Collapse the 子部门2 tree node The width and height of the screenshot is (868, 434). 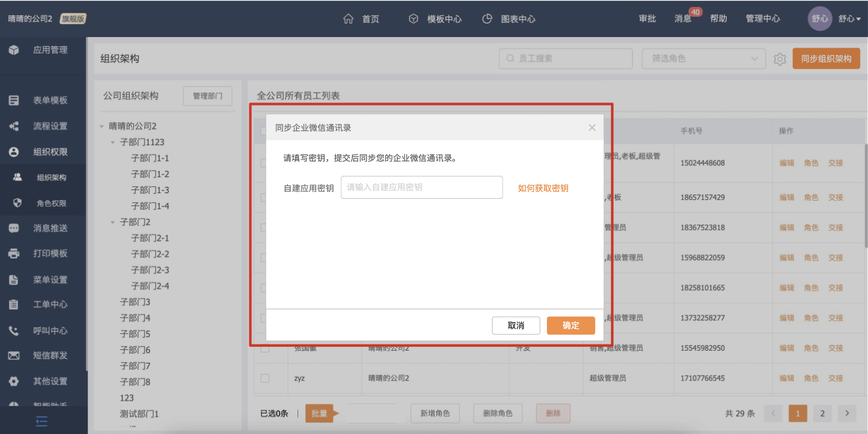(x=113, y=222)
